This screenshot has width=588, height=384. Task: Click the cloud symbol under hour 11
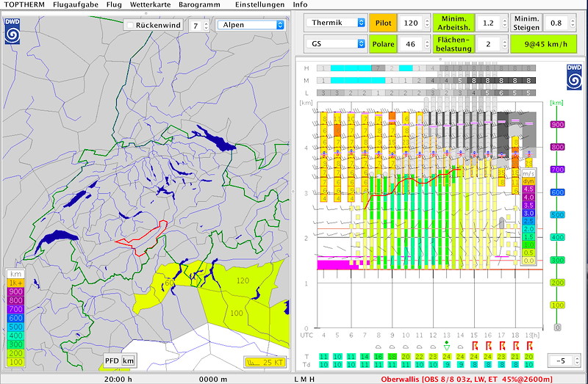(x=419, y=347)
